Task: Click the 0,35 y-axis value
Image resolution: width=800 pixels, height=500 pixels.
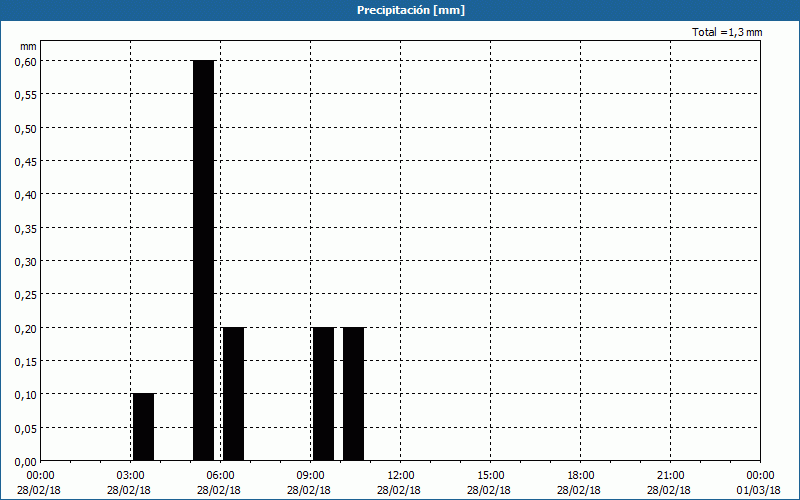Action: 26,229
